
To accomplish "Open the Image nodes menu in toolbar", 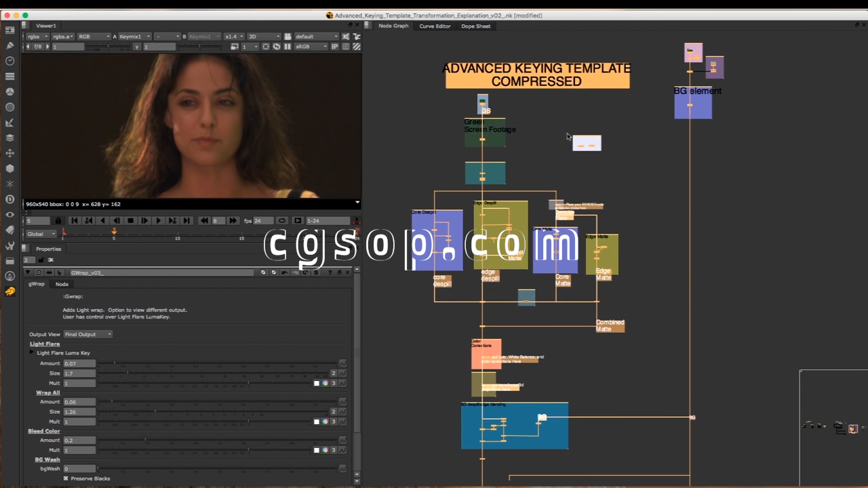I will click(9, 30).
